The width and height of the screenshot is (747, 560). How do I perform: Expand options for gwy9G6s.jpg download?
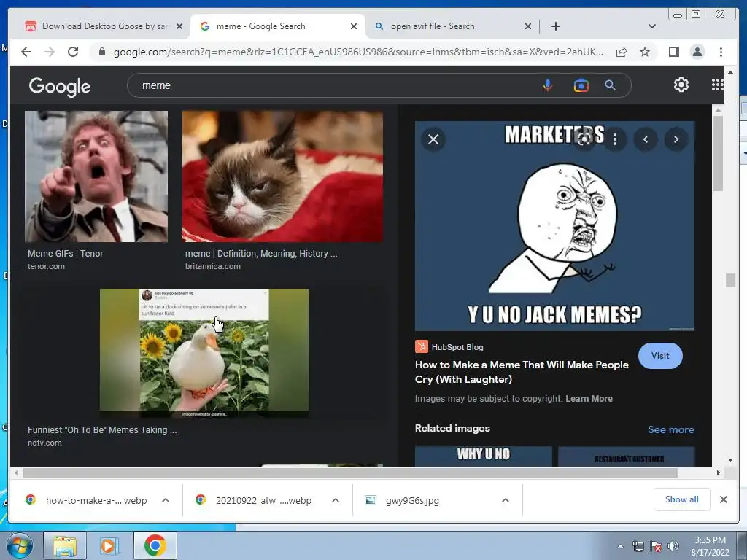pos(506,500)
